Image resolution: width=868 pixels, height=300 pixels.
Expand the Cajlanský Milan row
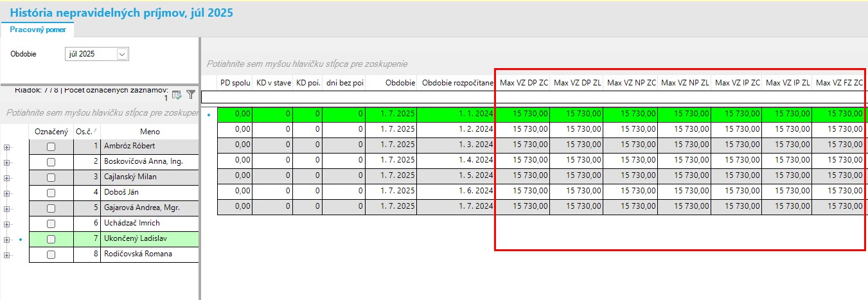(7, 177)
